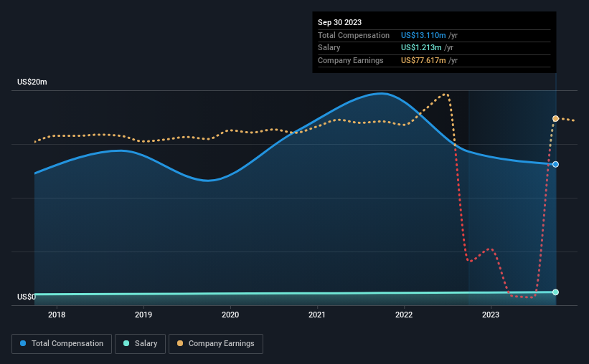The height and width of the screenshot is (364, 589).
Task: Click the US$1.213m salary value
Action: click(x=421, y=48)
